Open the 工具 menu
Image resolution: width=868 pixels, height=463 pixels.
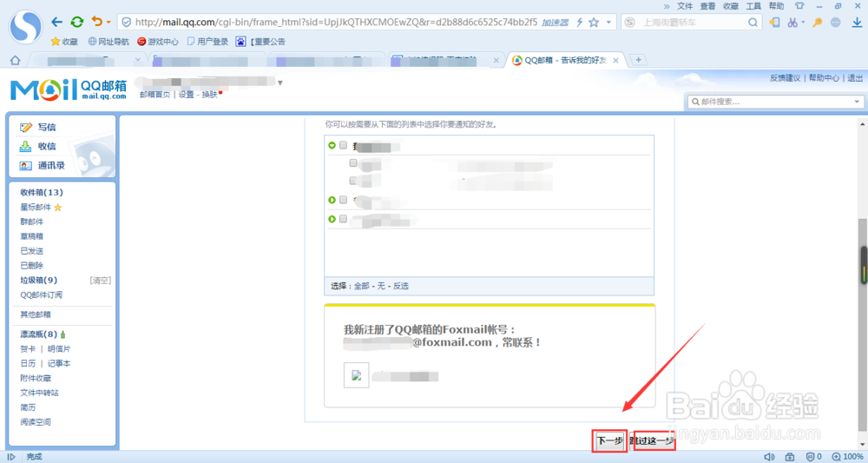click(x=753, y=6)
